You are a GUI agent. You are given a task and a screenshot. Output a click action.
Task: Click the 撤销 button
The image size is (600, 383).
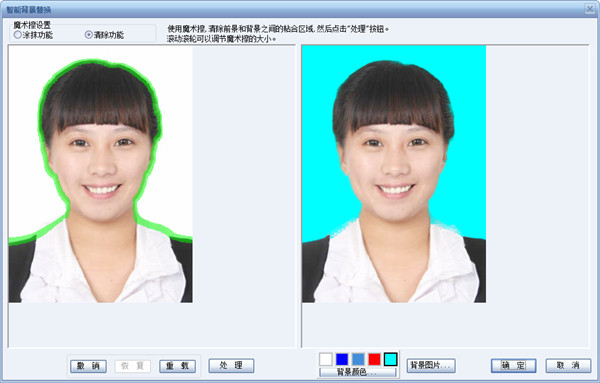click(88, 366)
